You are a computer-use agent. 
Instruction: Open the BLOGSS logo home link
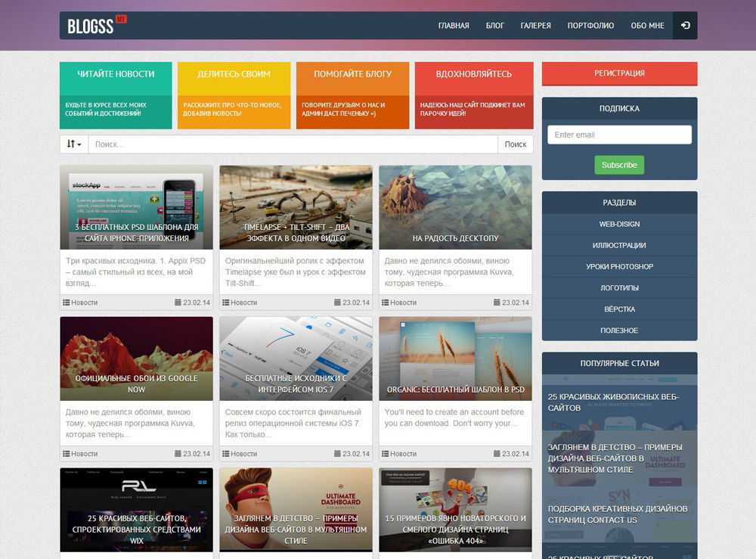[97, 25]
